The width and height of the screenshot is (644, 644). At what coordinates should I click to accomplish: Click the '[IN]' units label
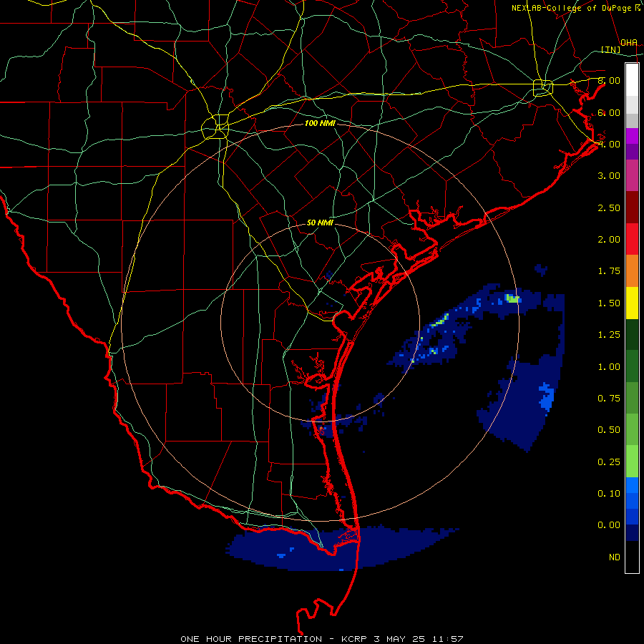611,49
